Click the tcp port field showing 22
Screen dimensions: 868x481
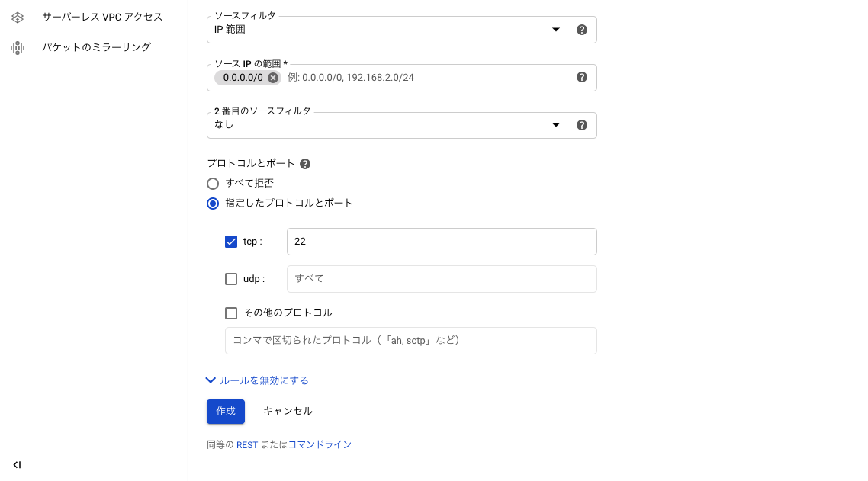[442, 242]
